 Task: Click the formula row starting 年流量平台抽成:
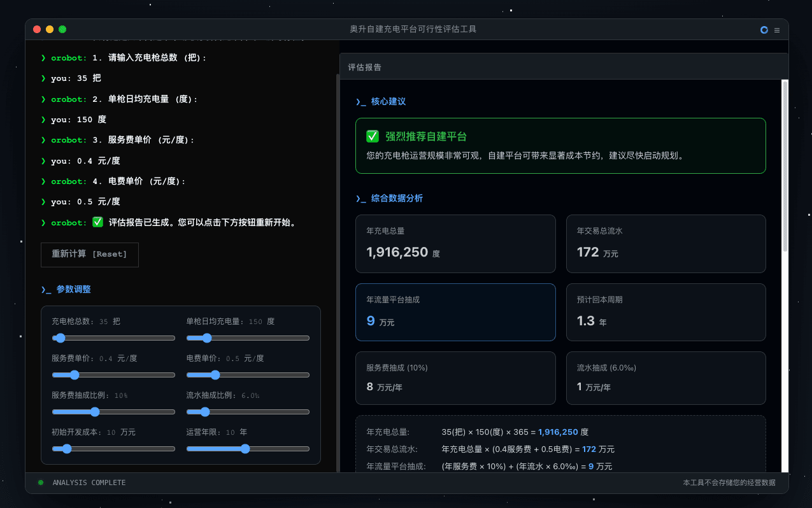490,467
